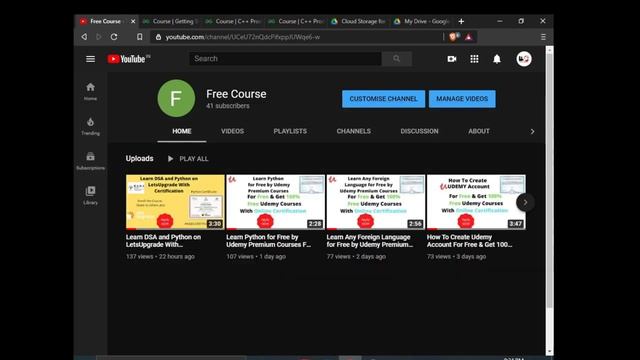
Task: Click the MANAGE VIDEOS button
Action: [462, 99]
